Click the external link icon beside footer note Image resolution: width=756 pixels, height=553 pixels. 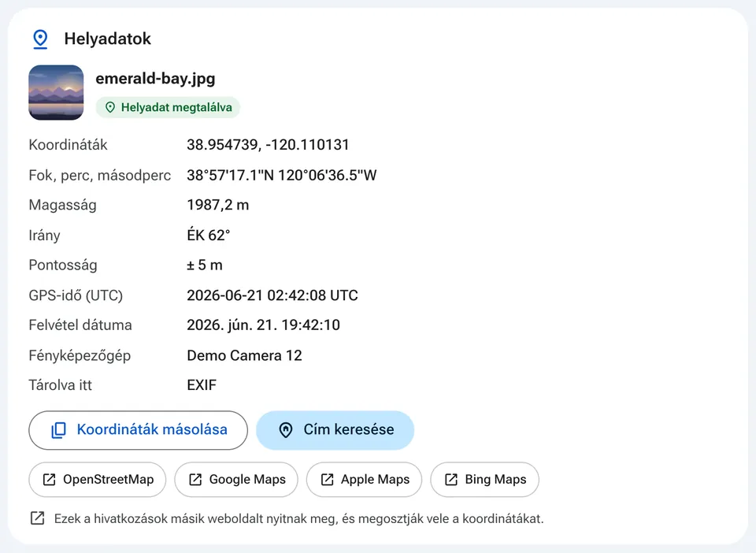(38, 518)
